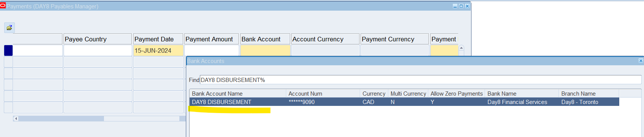Click the horizontal scrollbar thumb
The height and width of the screenshot is (137, 644).
(x=61, y=119)
